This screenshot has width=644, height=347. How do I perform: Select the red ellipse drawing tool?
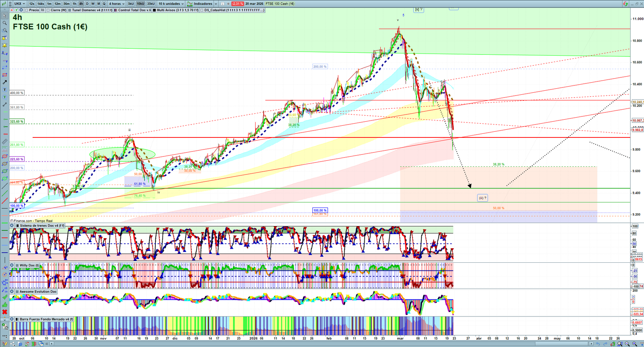click(x=4, y=156)
